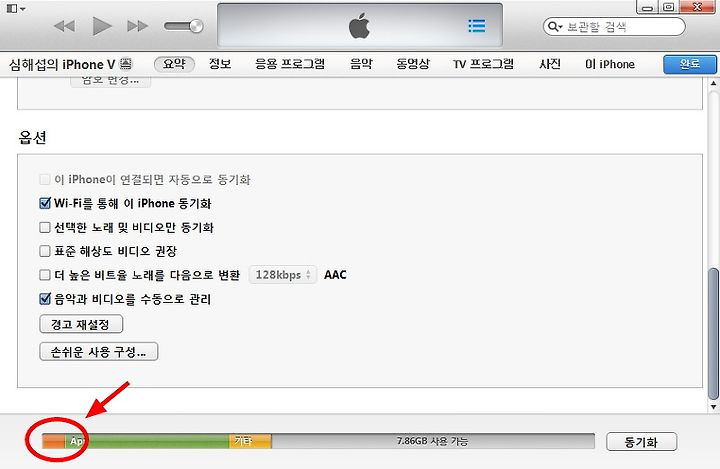The image size is (720, 469).
Task: Toggle automatic sync when iPhone connected
Action: point(45,179)
